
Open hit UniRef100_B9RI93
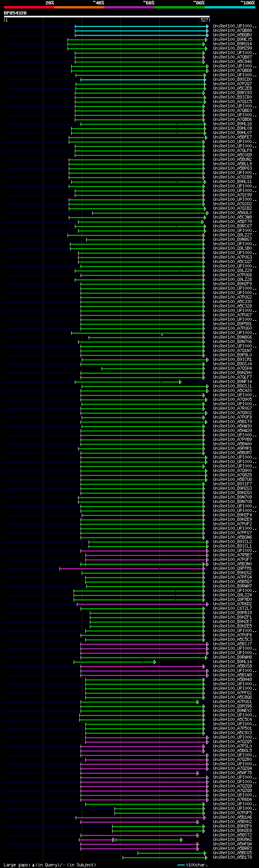[232, 93]
